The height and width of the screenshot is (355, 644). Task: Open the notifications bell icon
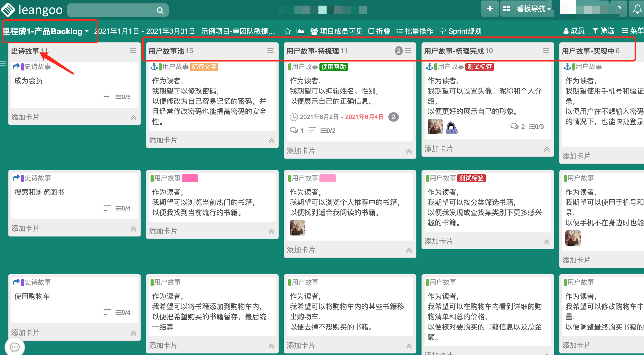coord(637,9)
